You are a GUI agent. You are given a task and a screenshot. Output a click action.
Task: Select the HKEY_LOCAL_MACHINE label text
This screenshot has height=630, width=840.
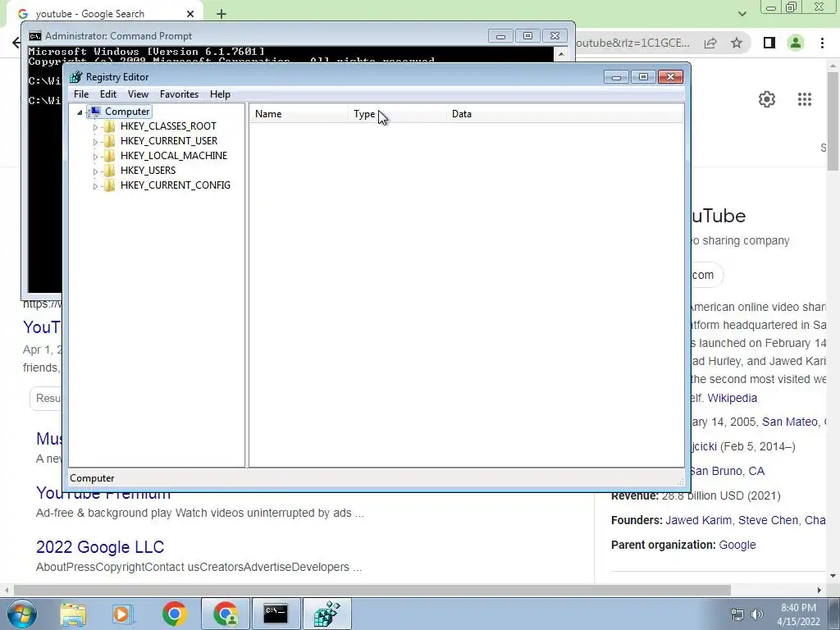pos(174,155)
